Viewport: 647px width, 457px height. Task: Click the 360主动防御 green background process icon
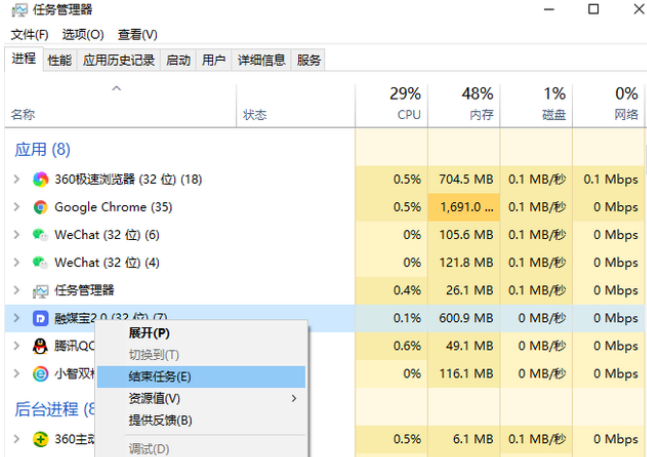click(x=40, y=439)
